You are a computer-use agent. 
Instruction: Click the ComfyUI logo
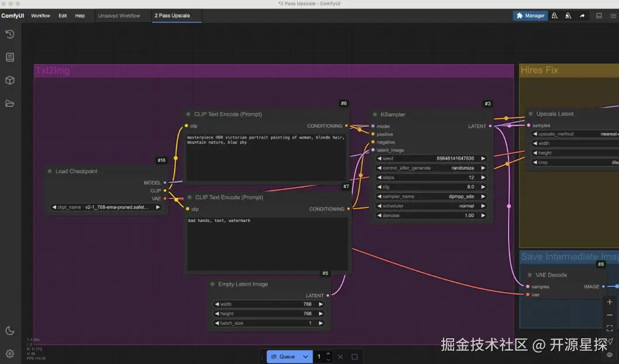(13, 16)
